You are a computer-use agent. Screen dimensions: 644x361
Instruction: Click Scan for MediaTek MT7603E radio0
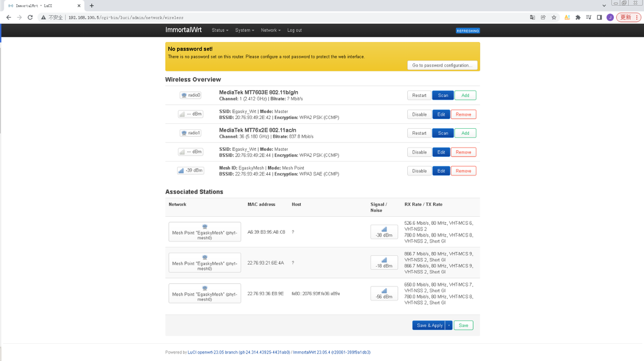[443, 95]
